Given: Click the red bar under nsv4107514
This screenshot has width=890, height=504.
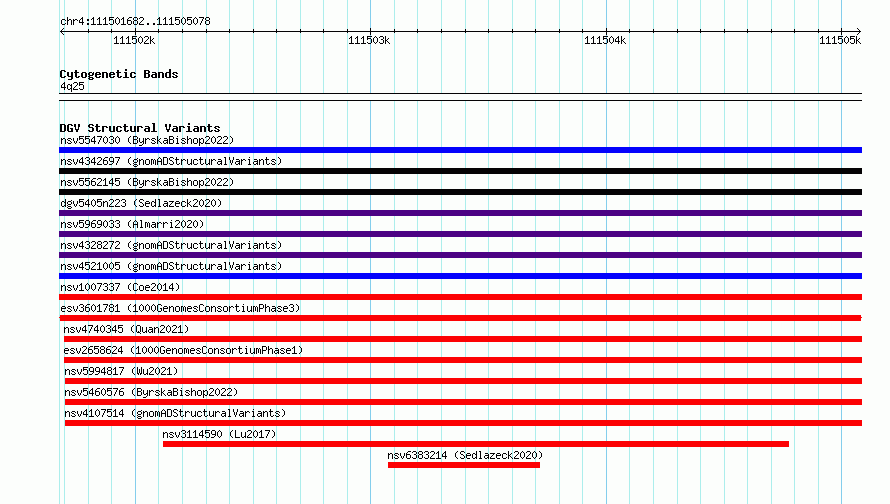Looking at the screenshot, I should [x=463, y=423].
